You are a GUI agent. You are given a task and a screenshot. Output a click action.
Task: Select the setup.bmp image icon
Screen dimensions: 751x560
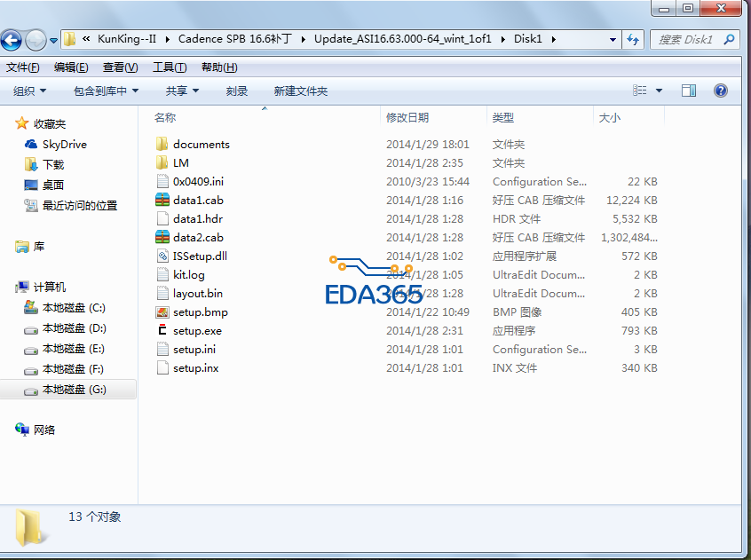162,312
